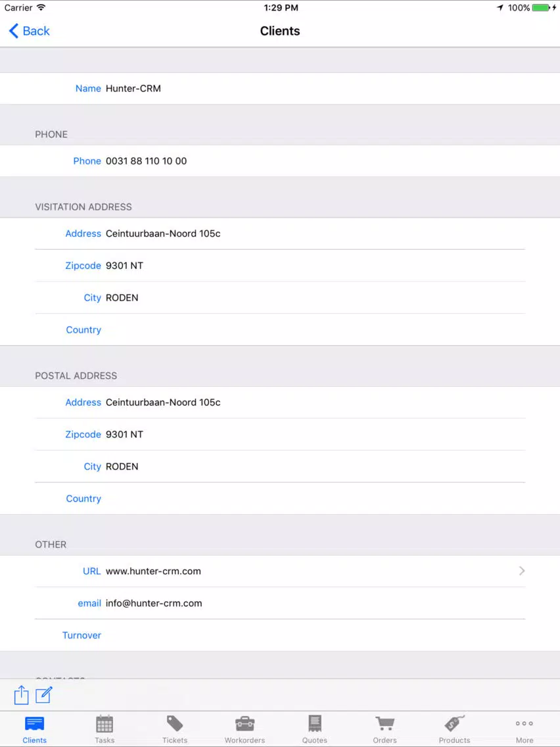The width and height of the screenshot is (560, 747).
Task: Open the Clients tab
Action: (35, 730)
